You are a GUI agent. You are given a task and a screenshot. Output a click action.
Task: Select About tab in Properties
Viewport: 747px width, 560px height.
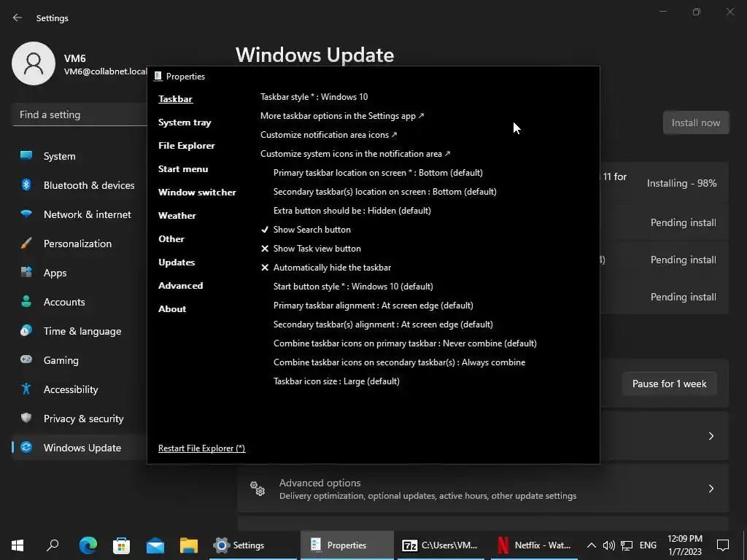172,309
